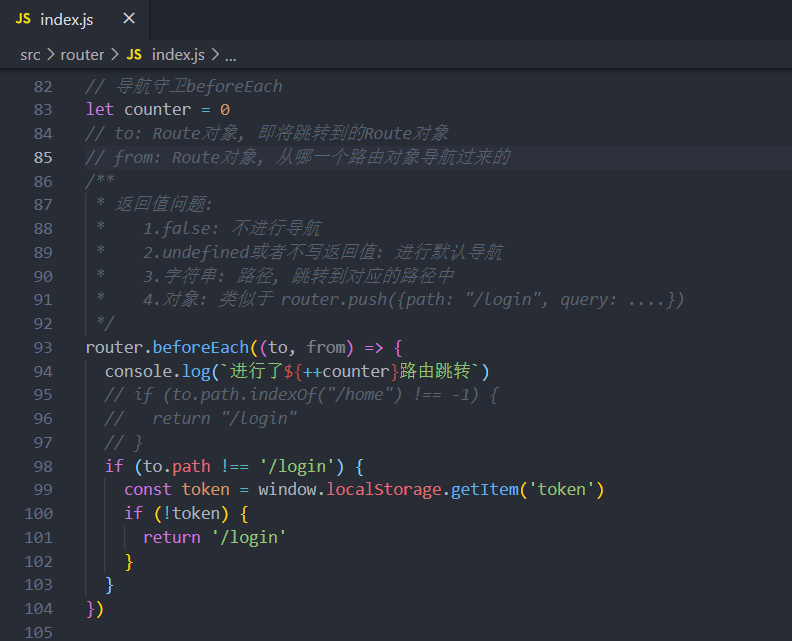Click 'console.log' on line 94
This screenshot has height=641, width=792.
158,371
